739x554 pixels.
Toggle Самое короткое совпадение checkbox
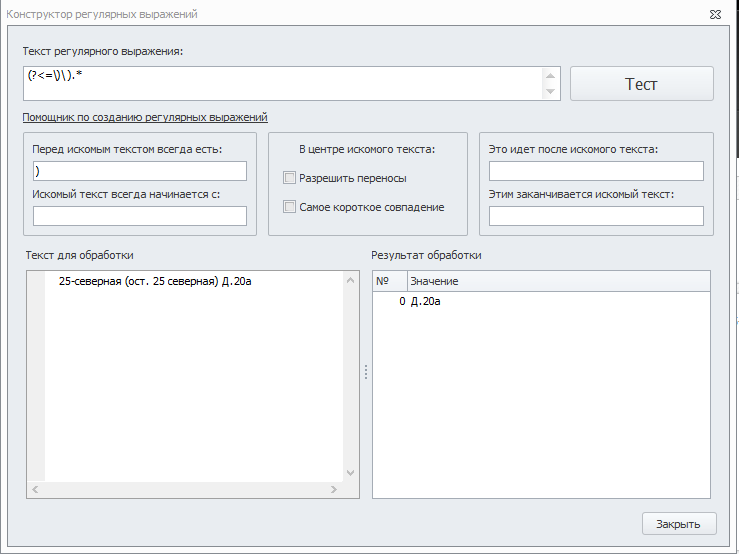pyautogui.click(x=289, y=207)
